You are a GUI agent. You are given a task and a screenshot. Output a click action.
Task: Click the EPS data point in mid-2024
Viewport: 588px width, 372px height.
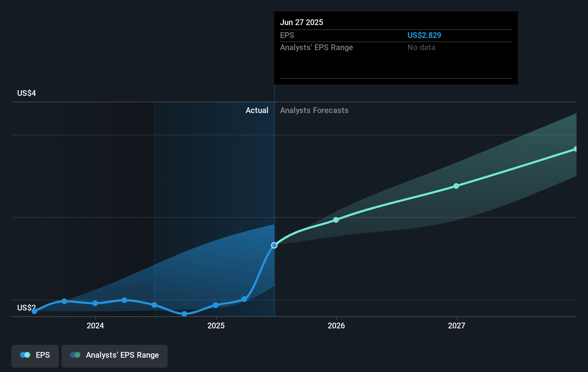(154, 305)
